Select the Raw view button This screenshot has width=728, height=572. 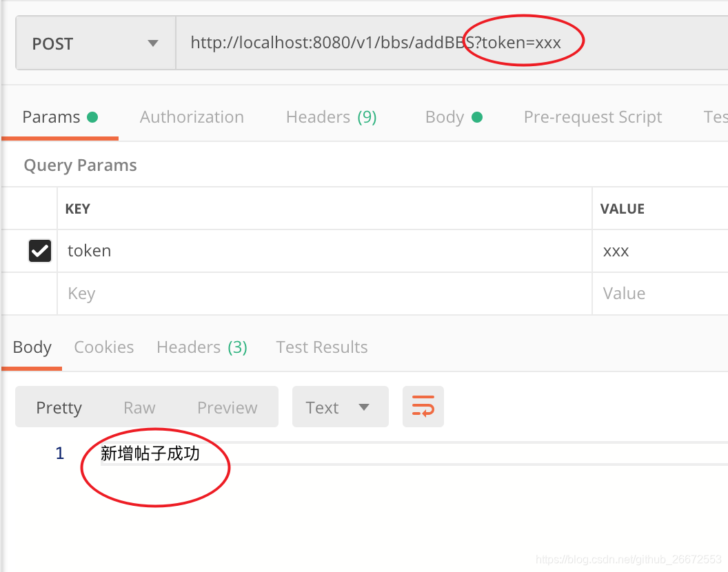pos(139,407)
